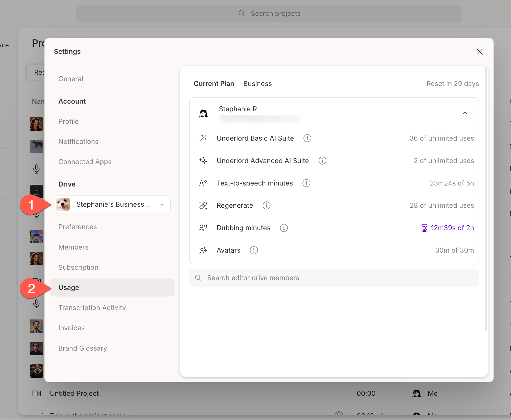The width and height of the screenshot is (511, 420).
Task: Open Notifications settings
Action: point(78,142)
